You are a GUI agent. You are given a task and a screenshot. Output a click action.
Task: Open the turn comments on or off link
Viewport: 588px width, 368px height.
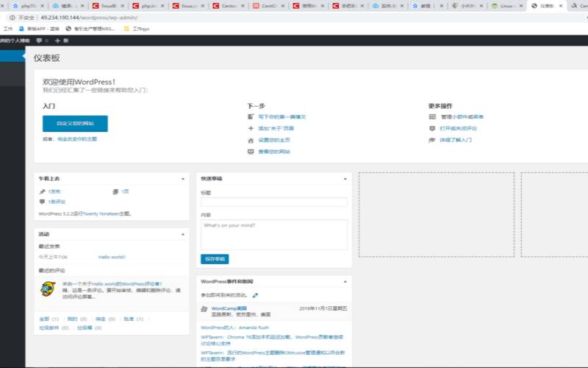[458, 128]
